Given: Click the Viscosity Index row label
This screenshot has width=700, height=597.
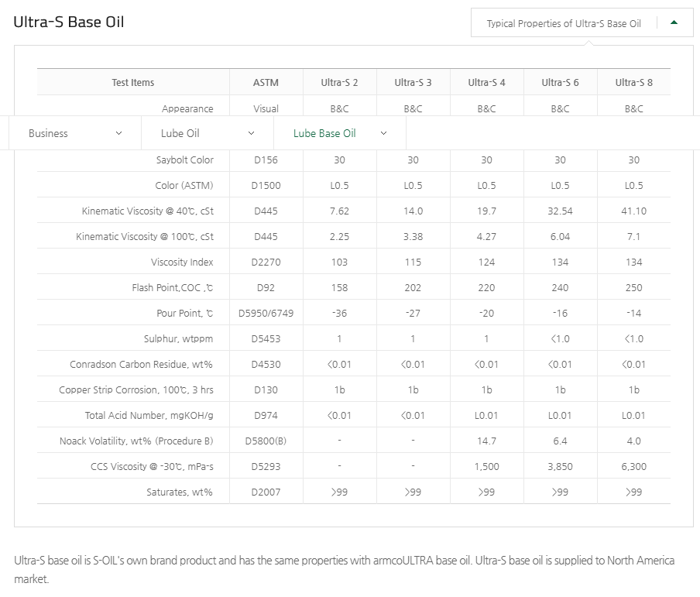Looking at the screenshot, I should coord(182,262).
